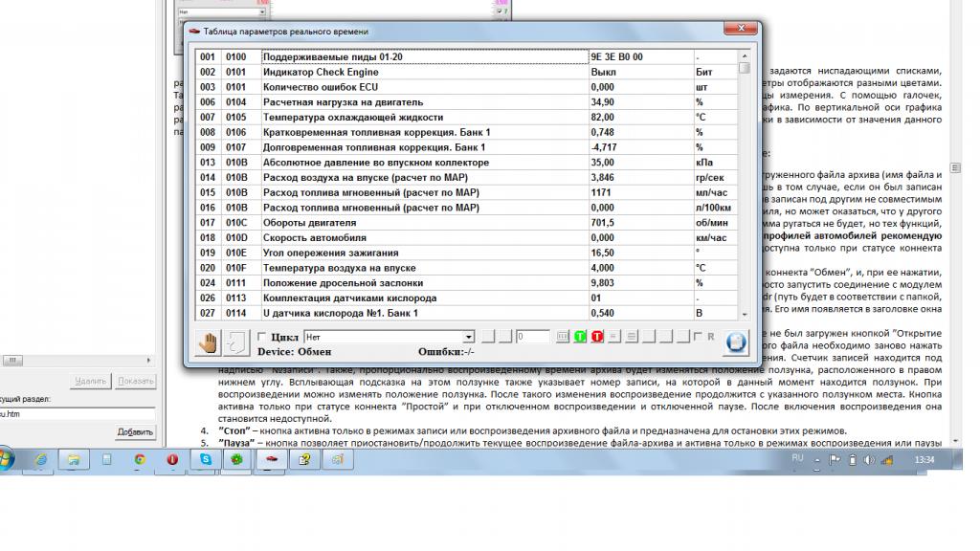The height and width of the screenshot is (551, 980).
Task: Click down arrow of the parameter table scrollbar
Action: point(745,314)
